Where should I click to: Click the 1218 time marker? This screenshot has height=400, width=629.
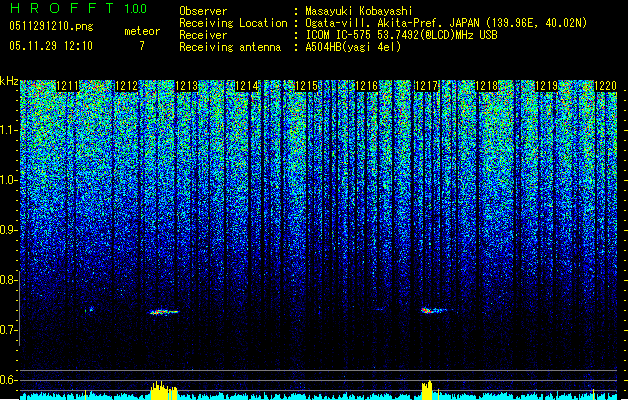point(487,86)
